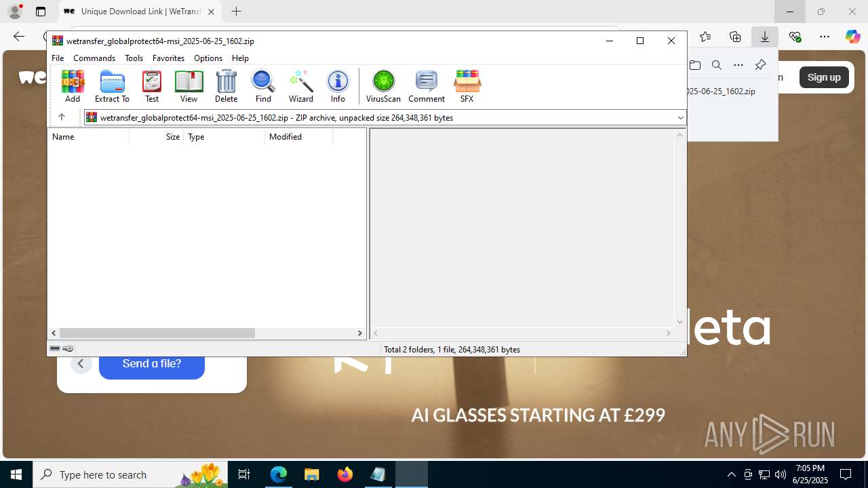Screen dimensions: 868x488
Task: Pin the Edge downloads panel
Action: 760,65
